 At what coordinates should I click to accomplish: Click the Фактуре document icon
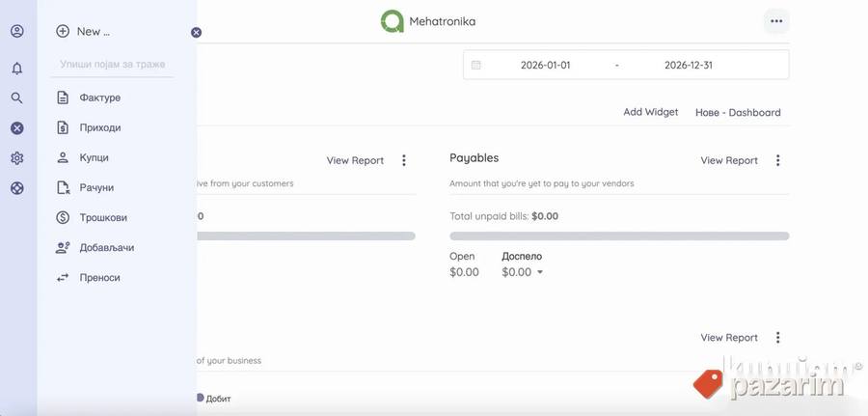[x=63, y=97]
